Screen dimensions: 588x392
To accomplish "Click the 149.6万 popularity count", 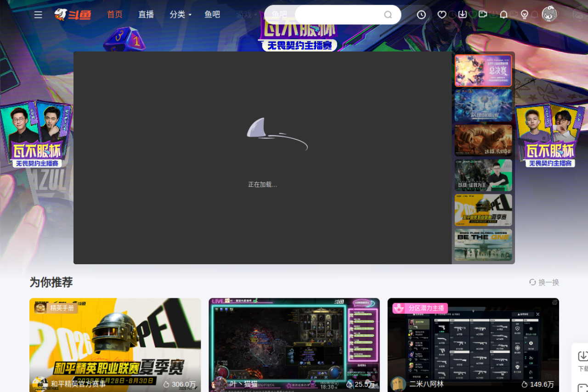I will point(538,384).
